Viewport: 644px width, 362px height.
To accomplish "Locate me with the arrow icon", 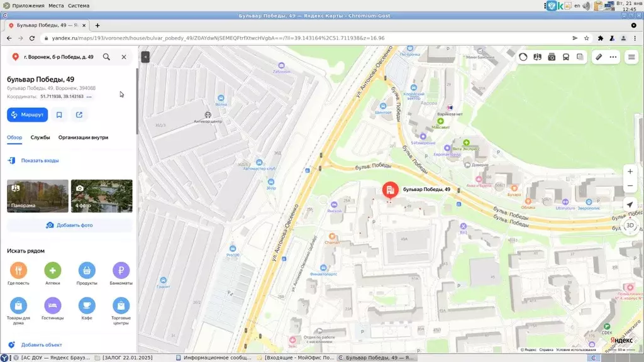I will pos(630,204).
